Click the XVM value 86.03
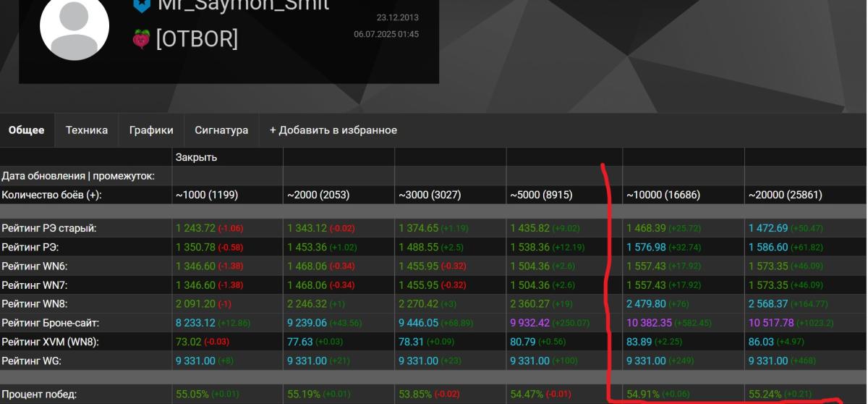The height and width of the screenshot is (404, 868). click(760, 341)
